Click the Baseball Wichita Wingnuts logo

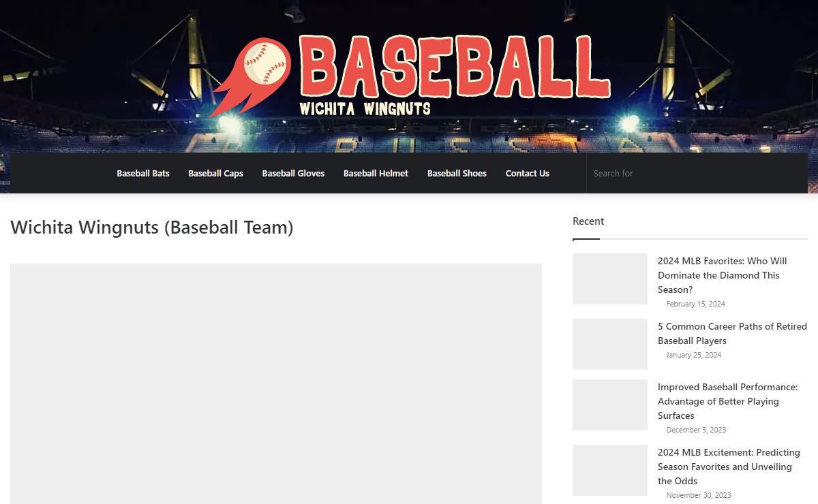click(x=409, y=76)
